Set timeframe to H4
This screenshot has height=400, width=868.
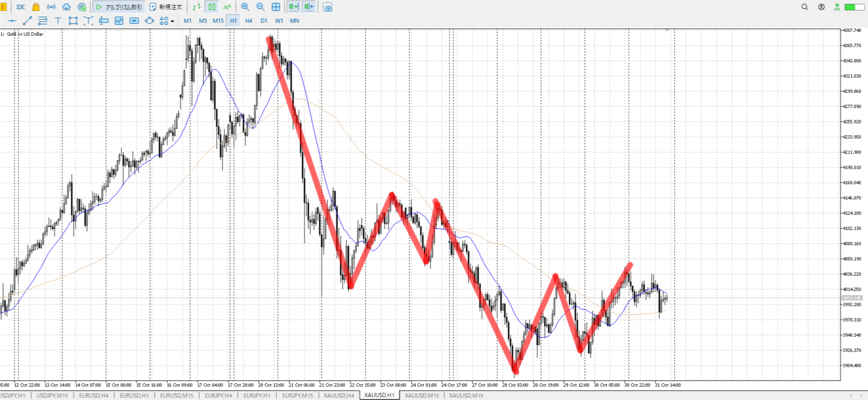click(248, 21)
